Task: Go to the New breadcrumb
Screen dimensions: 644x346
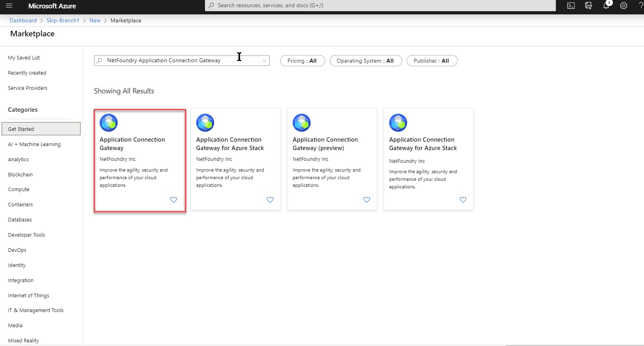Action: tap(95, 20)
